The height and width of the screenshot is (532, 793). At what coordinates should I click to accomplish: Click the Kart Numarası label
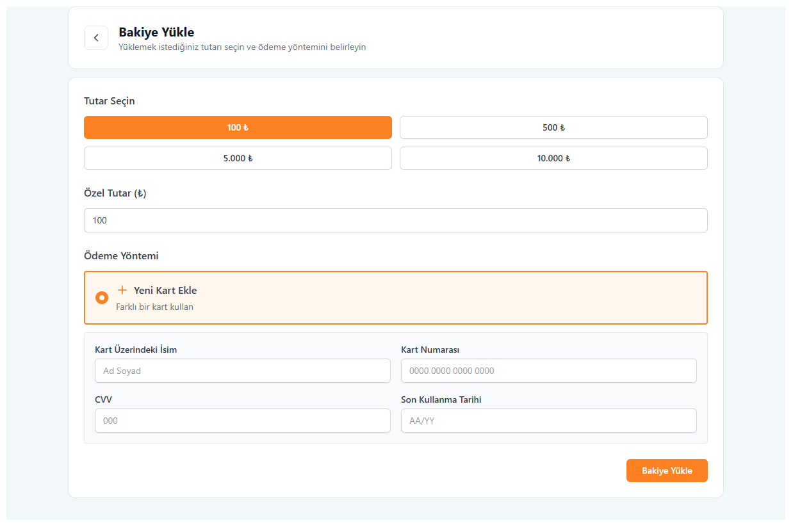430,350
